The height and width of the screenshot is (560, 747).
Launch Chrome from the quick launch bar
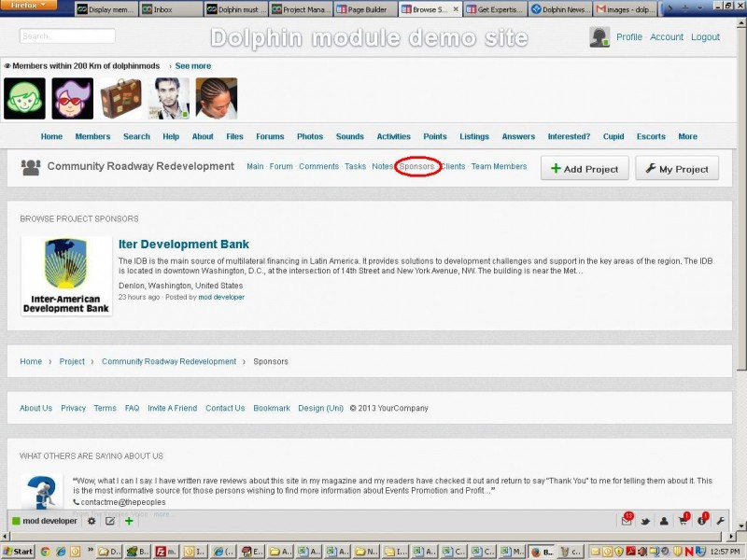pyautogui.click(x=45, y=552)
